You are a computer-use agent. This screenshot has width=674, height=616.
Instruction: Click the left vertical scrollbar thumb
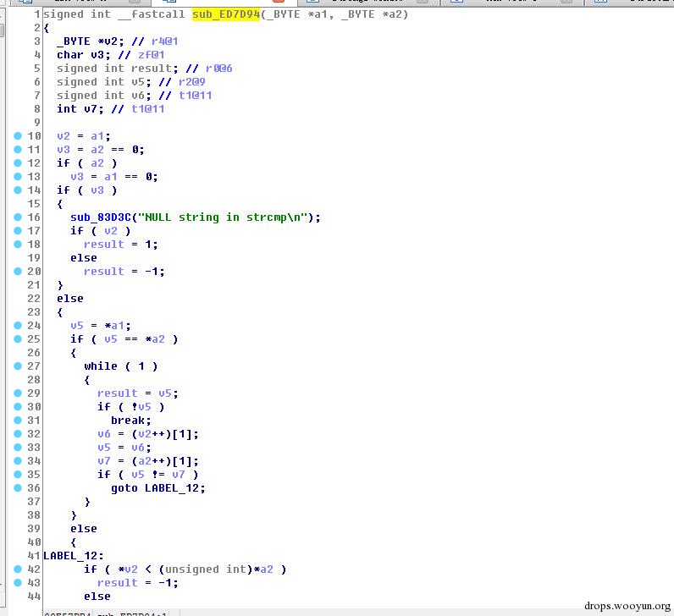click(3, 30)
